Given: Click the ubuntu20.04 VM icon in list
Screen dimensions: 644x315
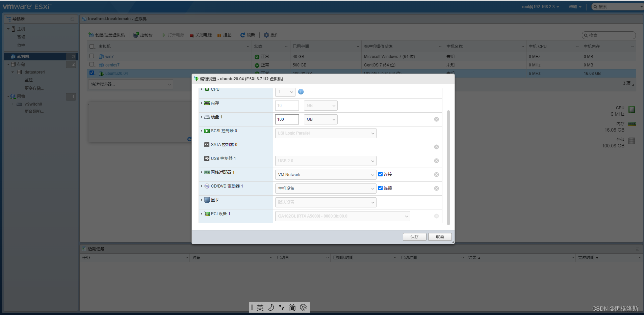Looking at the screenshot, I should (x=101, y=74).
